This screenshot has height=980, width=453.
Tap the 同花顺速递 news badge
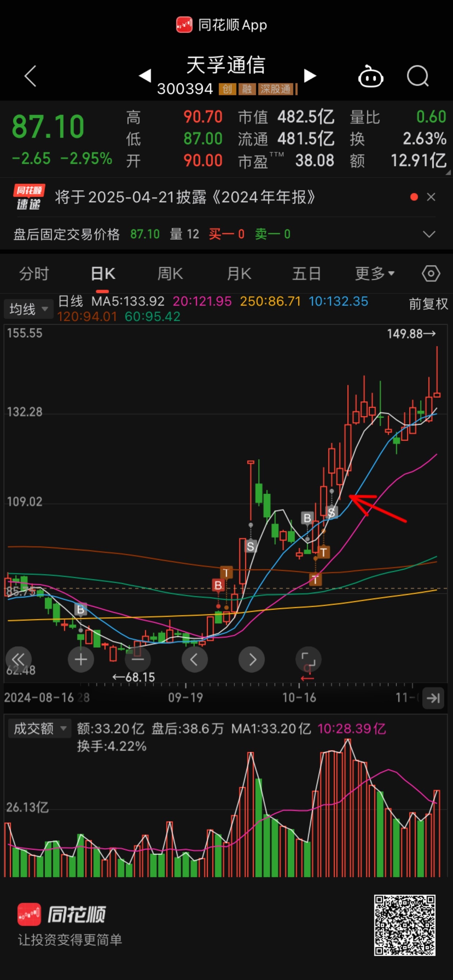(29, 197)
